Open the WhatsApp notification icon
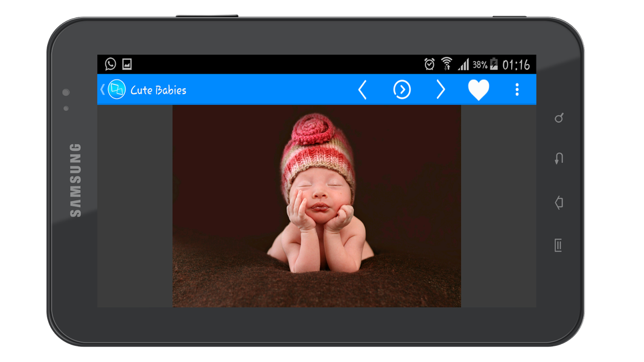The height and width of the screenshot is (362, 644). pos(110,64)
